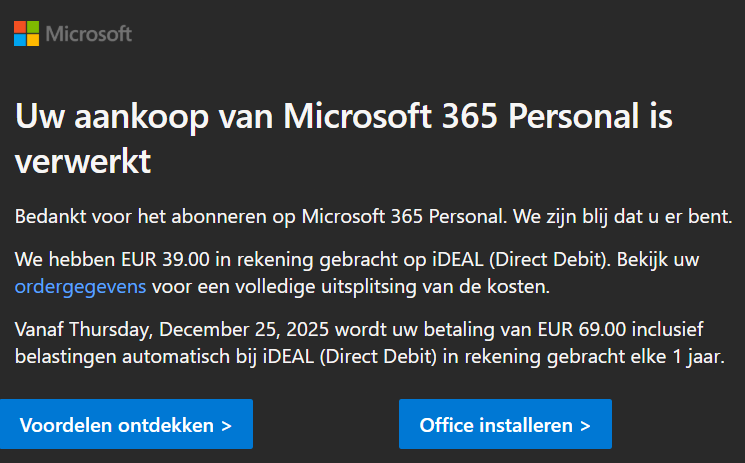Click the arrow in Office installeren button
745x463 pixels.
point(585,425)
